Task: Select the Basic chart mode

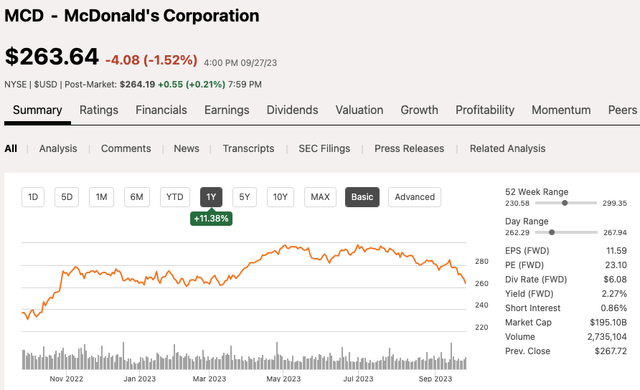Action: (362, 197)
